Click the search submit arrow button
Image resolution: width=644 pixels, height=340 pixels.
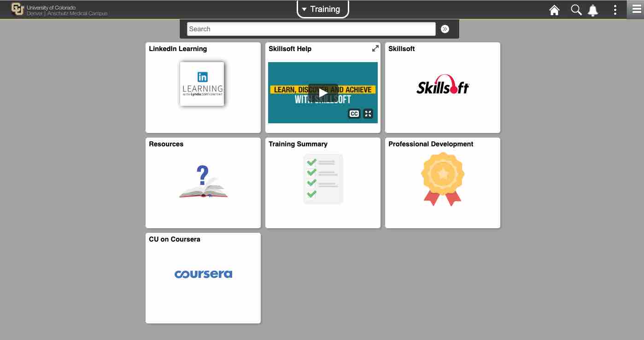coord(445,29)
